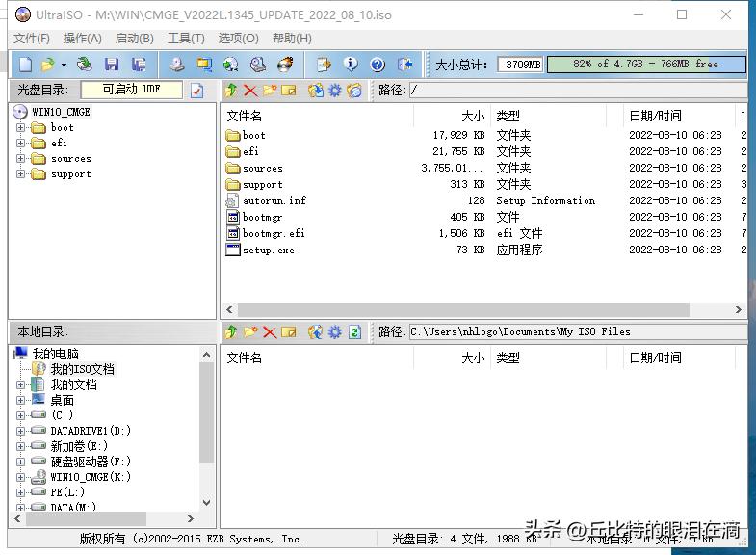Image resolution: width=756 pixels, height=555 pixels.
Task: Select the WIN10_CMGE root disc node
Action: tap(61, 112)
